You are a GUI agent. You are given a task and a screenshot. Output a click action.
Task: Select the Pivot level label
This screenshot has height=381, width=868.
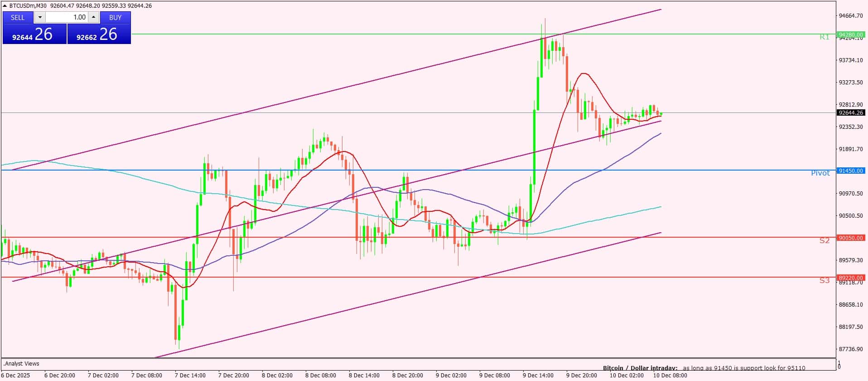[x=820, y=173]
